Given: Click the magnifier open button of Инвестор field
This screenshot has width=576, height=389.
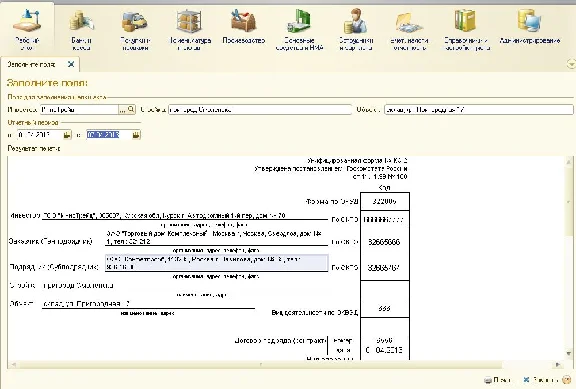Looking at the screenshot, I should [x=131, y=109].
